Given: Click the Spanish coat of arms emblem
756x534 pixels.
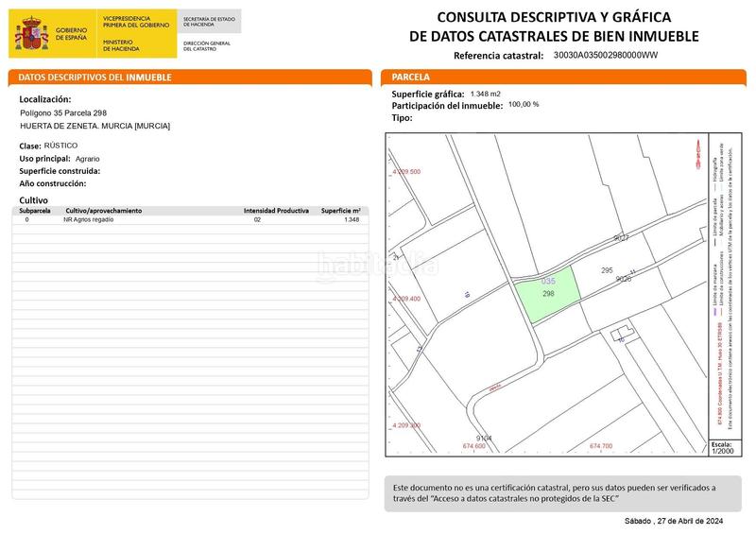Looking at the screenshot, I should coord(32,35).
